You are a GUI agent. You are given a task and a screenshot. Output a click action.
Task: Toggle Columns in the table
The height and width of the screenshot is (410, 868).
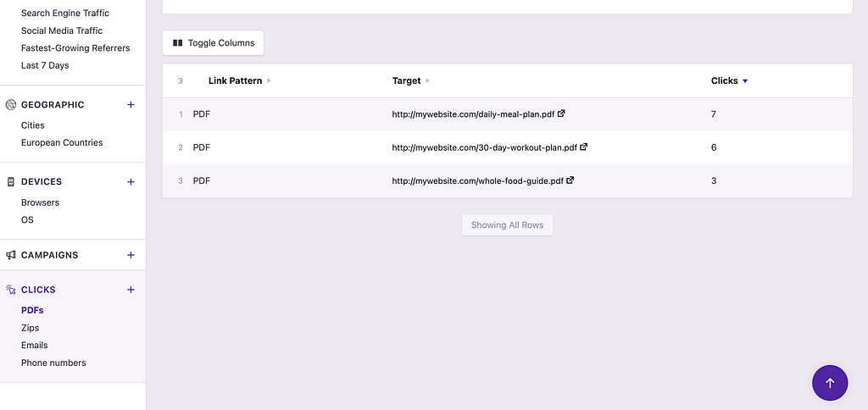(214, 43)
